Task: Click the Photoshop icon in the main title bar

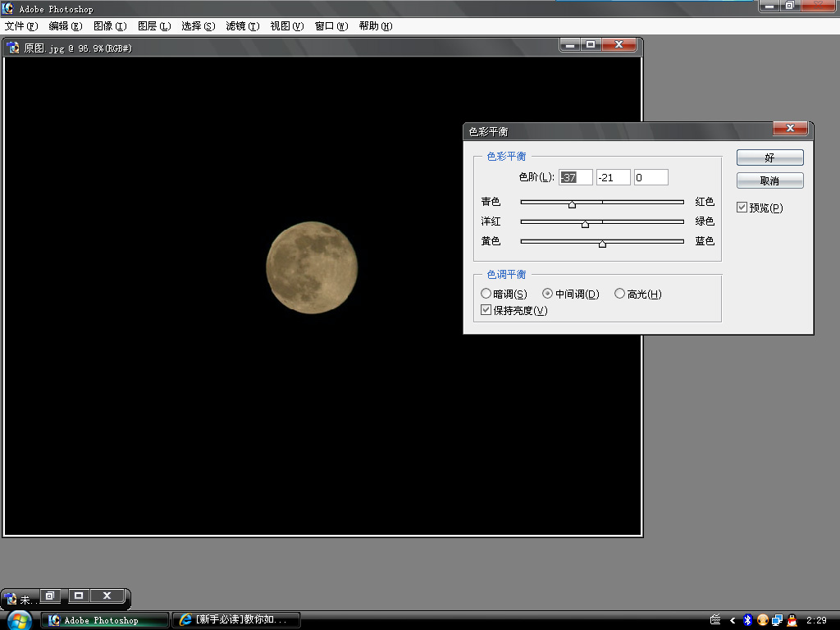Action: (7, 8)
